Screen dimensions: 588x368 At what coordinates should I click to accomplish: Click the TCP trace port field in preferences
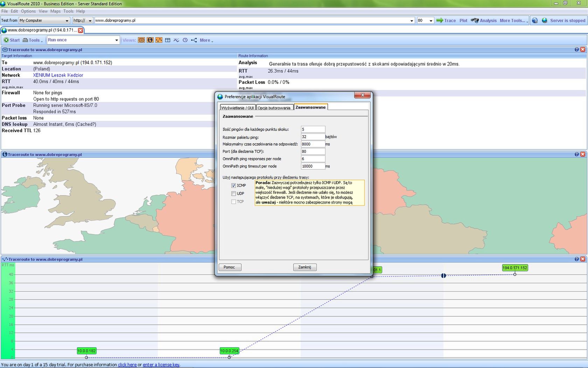coord(313,151)
